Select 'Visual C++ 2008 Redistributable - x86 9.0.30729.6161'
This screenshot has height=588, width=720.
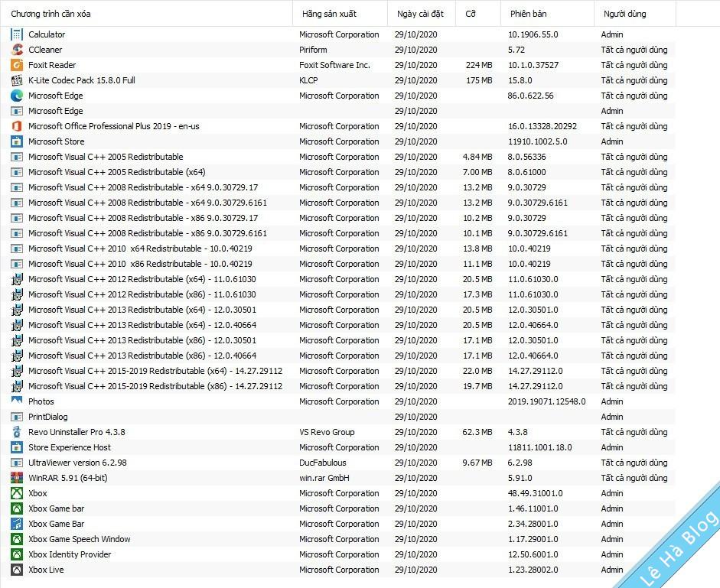(148, 233)
